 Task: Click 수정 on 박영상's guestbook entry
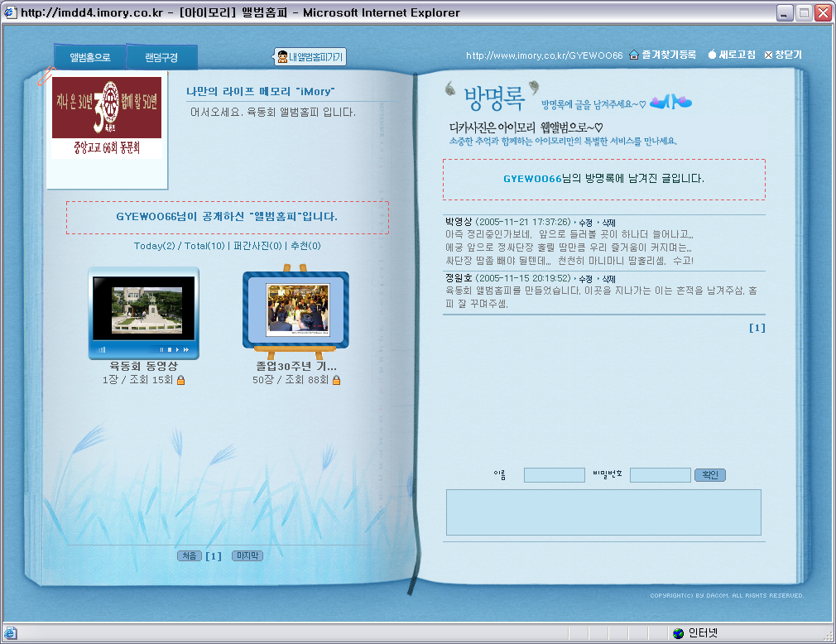584,223
